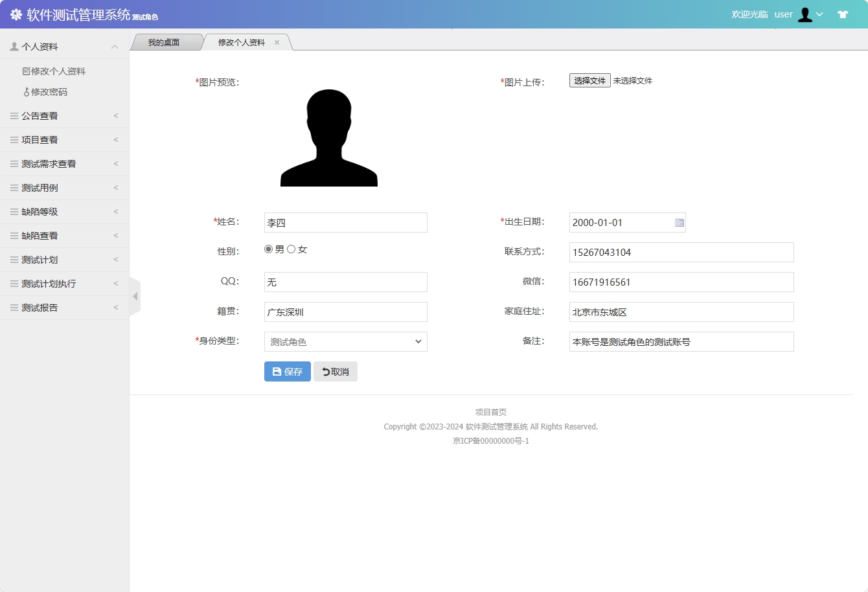Select the 女 gender radio button
The image size is (868, 592).
291,248
